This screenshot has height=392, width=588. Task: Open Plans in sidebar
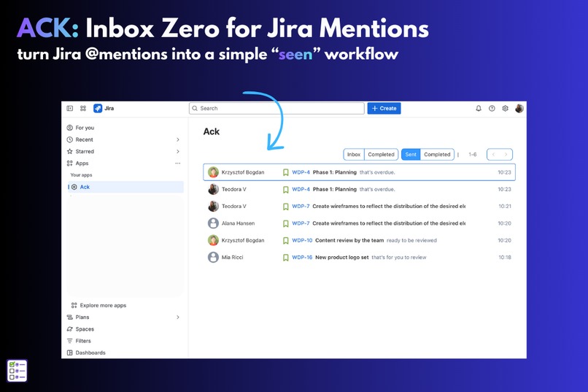click(x=125, y=318)
